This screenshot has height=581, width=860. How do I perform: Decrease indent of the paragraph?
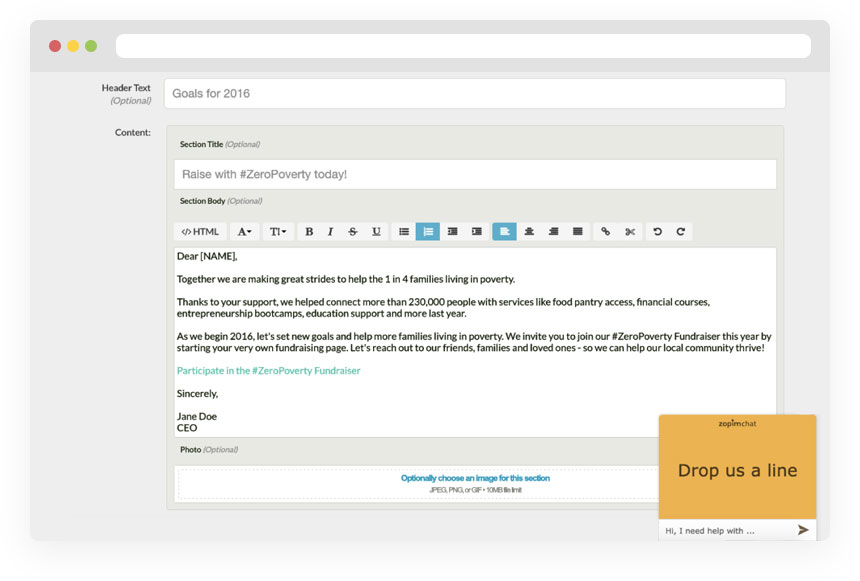[452, 231]
